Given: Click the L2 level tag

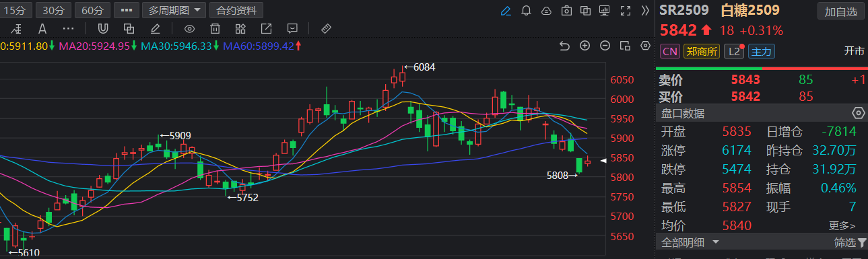Looking at the screenshot, I should [x=734, y=52].
